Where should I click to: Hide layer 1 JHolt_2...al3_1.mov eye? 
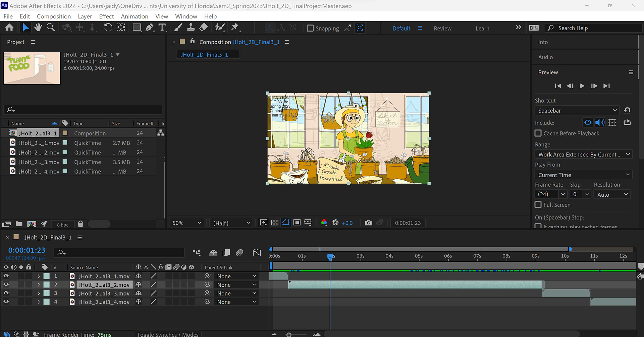coord(6,276)
